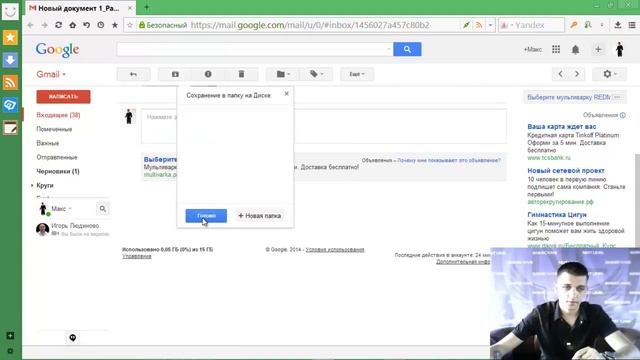Click the back to inbox arrow button
Image resolution: width=640 pixels, height=360 pixels.
coord(133,74)
